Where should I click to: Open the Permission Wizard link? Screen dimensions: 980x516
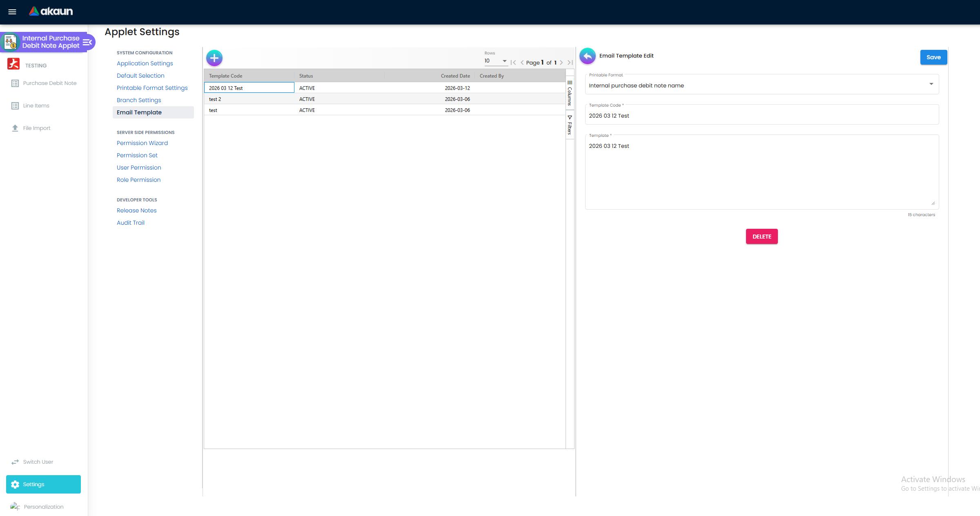(142, 143)
